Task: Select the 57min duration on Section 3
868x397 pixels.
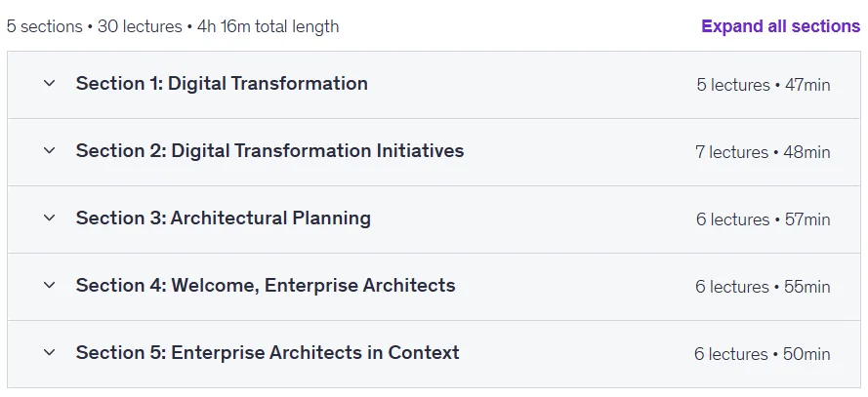Action: (x=807, y=219)
